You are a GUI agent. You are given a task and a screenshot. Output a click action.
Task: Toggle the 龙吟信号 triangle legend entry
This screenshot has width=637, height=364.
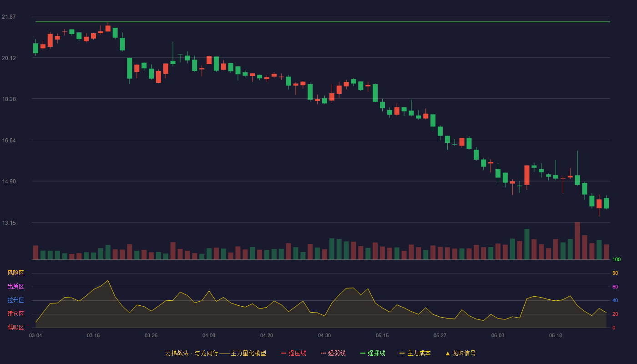[460, 353]
